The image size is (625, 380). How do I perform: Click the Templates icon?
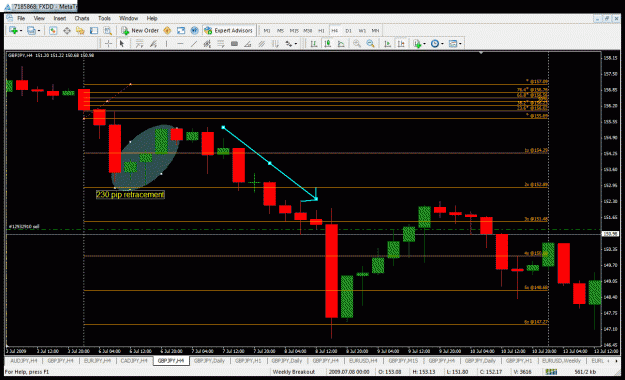click(x=453, y=43)
